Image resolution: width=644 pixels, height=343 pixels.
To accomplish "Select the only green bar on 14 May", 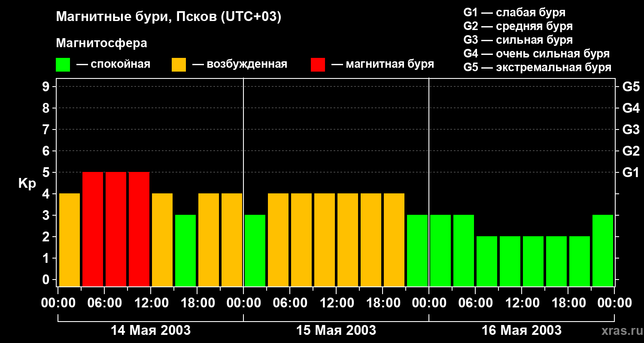I will (185, 250).
